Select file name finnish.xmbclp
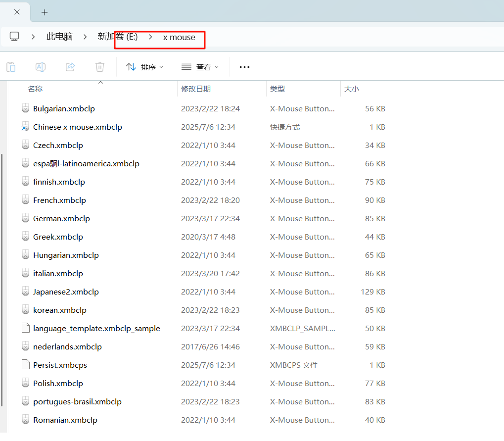This screenshot has width=504, height=441. [59, 182]
